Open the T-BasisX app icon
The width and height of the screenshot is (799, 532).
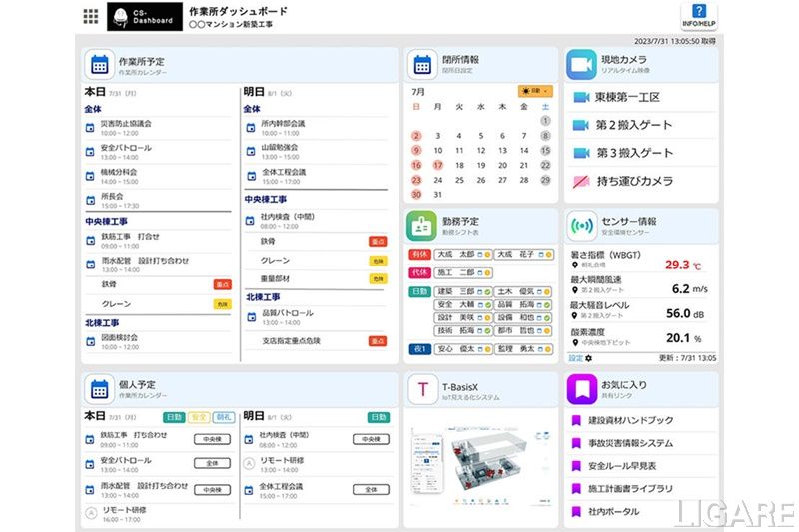[x=421, y=389]
